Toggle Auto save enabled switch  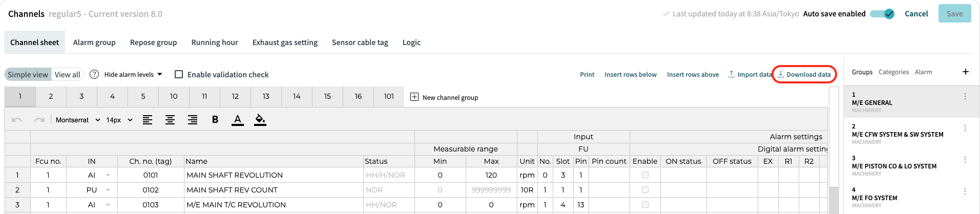point(883,14)
